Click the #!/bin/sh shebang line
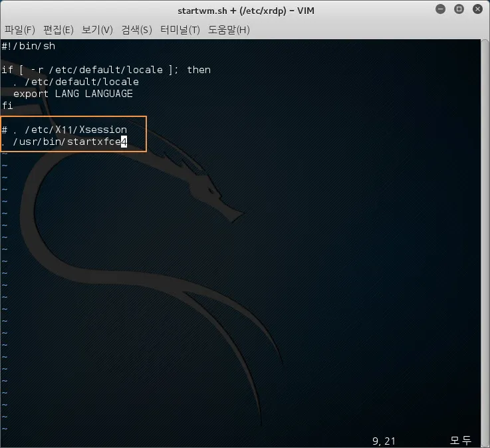This screenshot has height=448, width=490. tap(29, 46)
